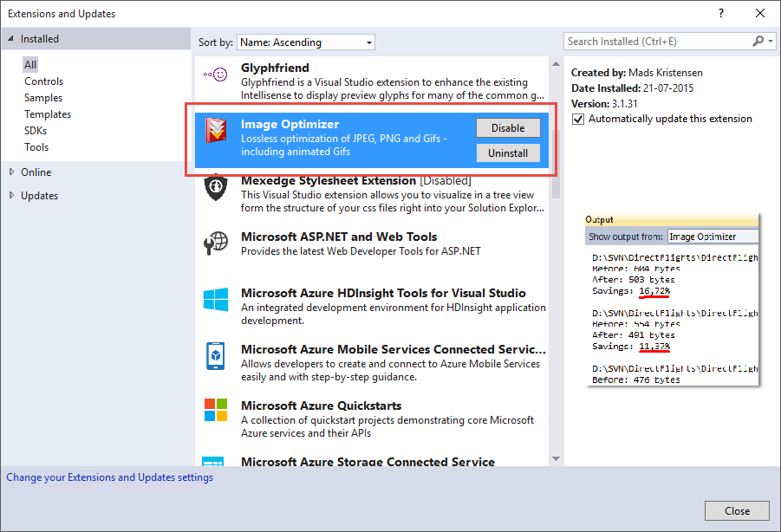Open the help question mark button
Image resolution: width=781 pixels, height=532 pixels.
[x=720, y=13]
